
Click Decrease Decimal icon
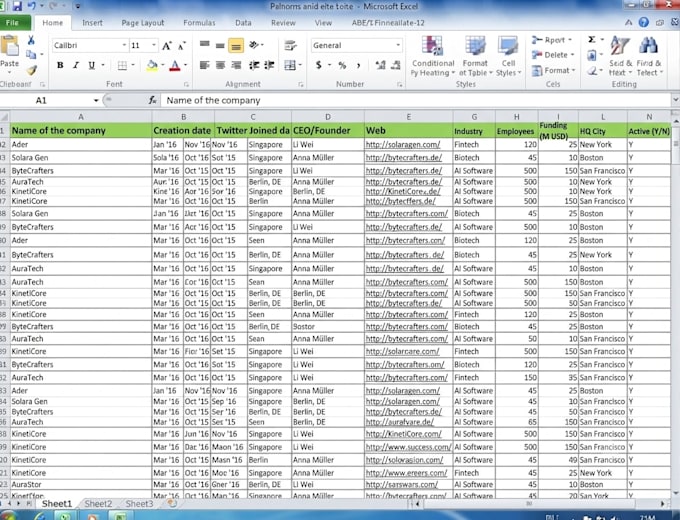pyautogui.click(x=396, y=65)
